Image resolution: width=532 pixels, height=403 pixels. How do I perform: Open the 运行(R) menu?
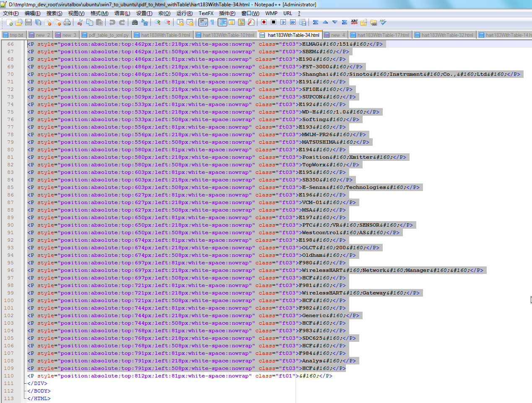tap(184, 13)
